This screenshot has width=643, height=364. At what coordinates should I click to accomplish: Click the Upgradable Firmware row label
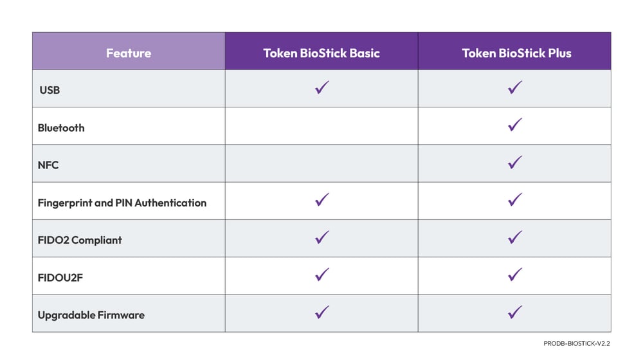91,315
